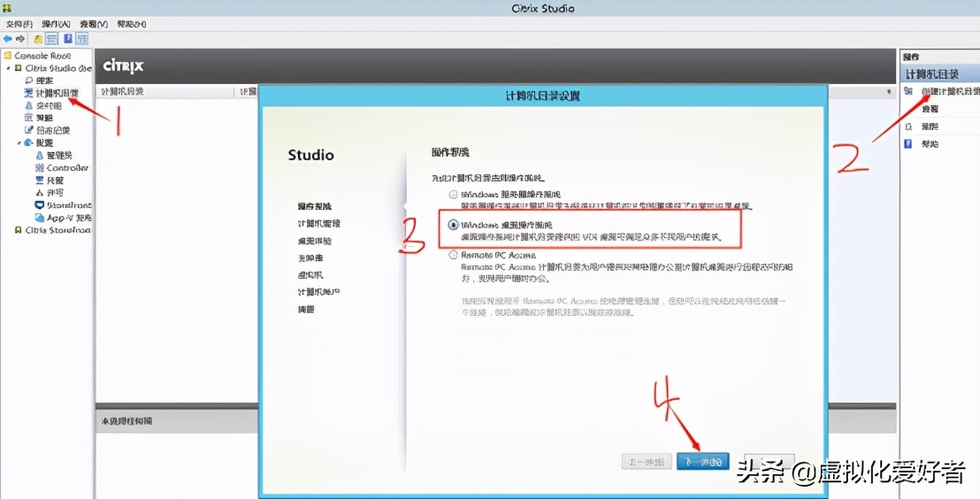The width and height of the screenshot is (980, 499).
Task: Click the blue Next (下一步) button
Action: pos(703,462)
